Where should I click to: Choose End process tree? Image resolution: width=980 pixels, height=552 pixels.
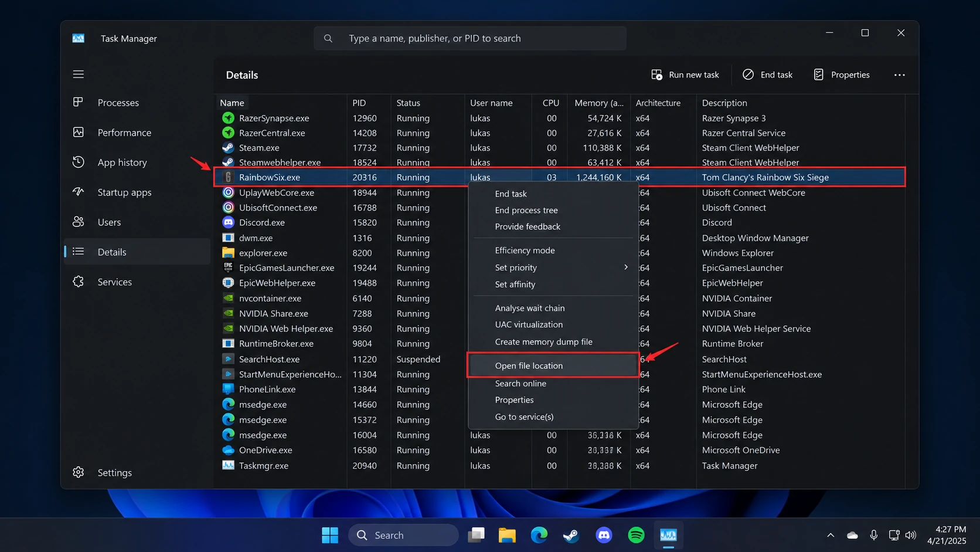(553, 210)
